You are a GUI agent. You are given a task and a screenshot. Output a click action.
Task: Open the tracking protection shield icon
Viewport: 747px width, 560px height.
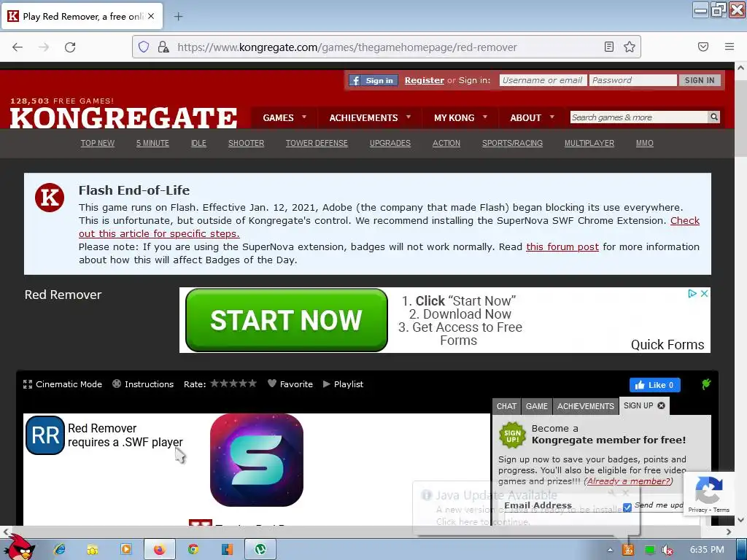144,47
